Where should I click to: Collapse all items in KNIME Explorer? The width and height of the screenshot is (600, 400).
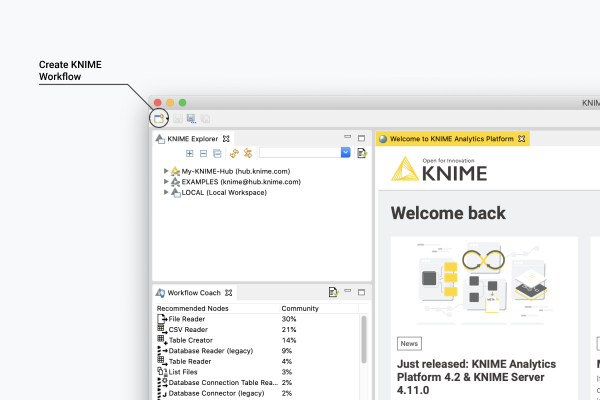[x=217, y=153]
